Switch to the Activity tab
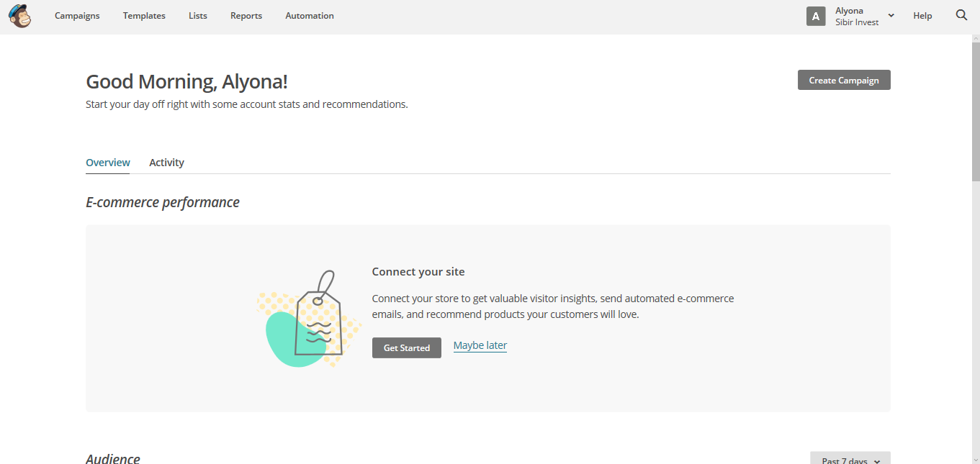Screen dimensions: 980x464 166,162
